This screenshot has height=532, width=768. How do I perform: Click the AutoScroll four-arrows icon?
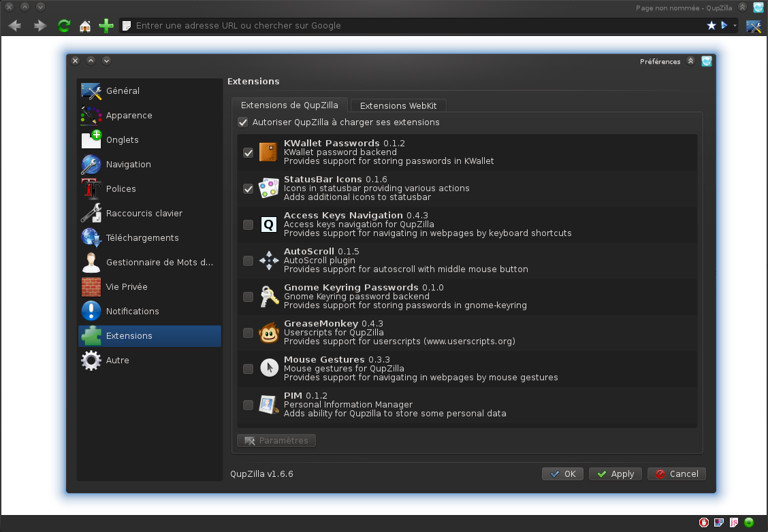269,261
